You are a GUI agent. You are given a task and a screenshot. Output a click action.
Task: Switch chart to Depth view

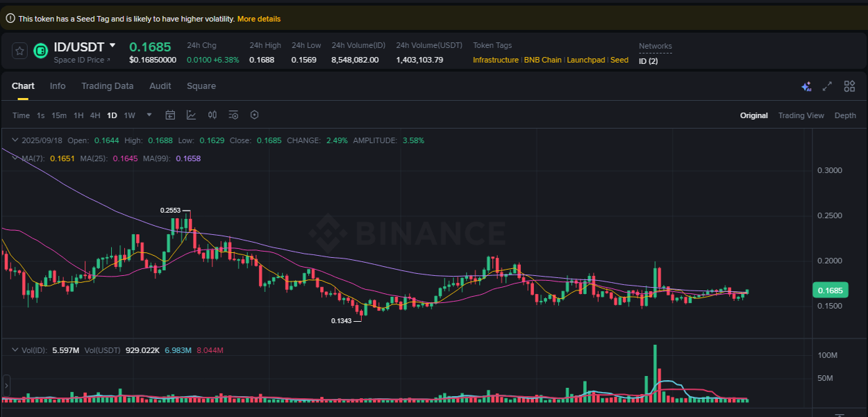coord(845,115)
